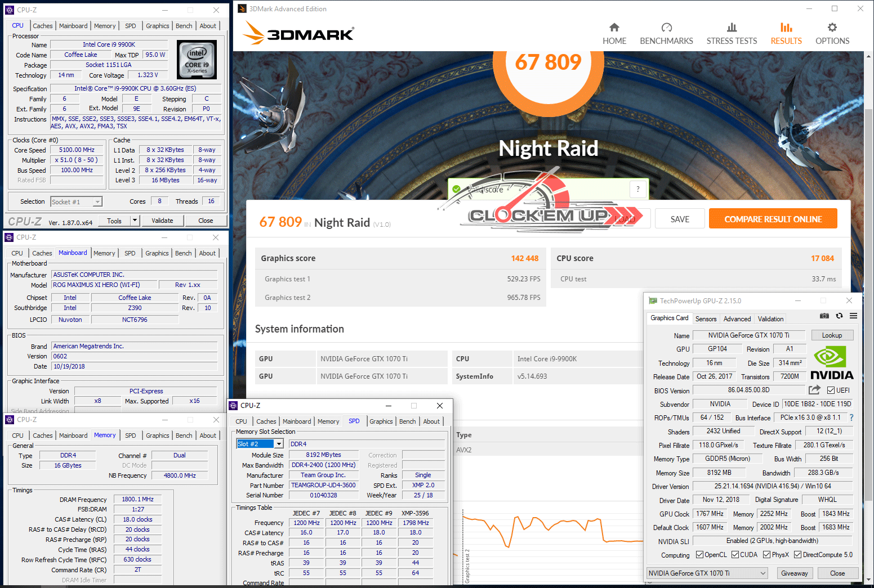Screen dimensions: 874x588
Task: Refresh GPU-Z data with refresh icon
Action: click(839, 316)
